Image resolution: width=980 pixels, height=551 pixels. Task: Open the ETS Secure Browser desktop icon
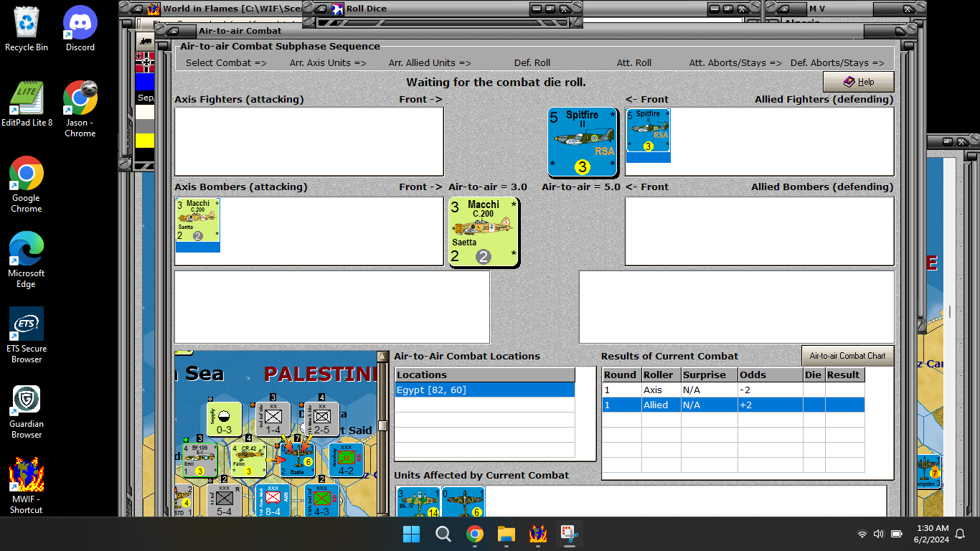27,335
